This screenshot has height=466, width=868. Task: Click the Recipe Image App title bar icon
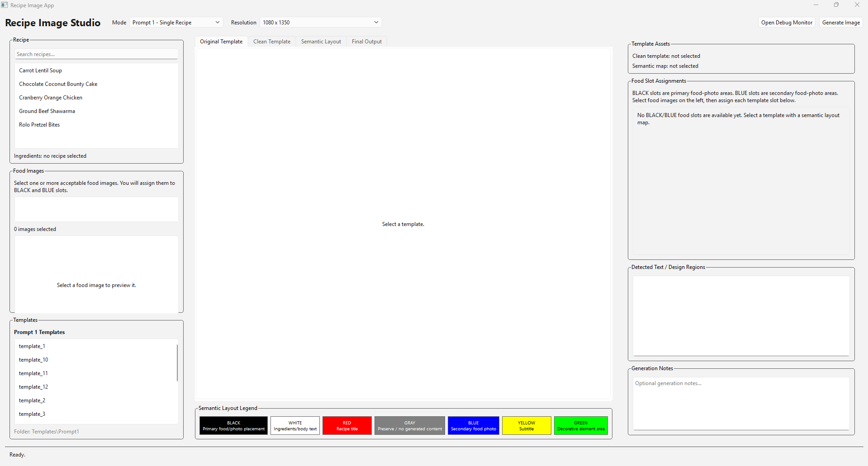click(5, 5)
